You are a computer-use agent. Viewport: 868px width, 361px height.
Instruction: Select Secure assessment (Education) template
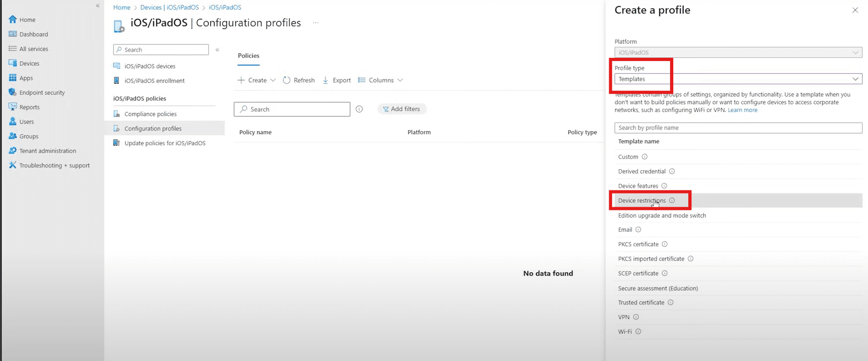pos(738,288)
